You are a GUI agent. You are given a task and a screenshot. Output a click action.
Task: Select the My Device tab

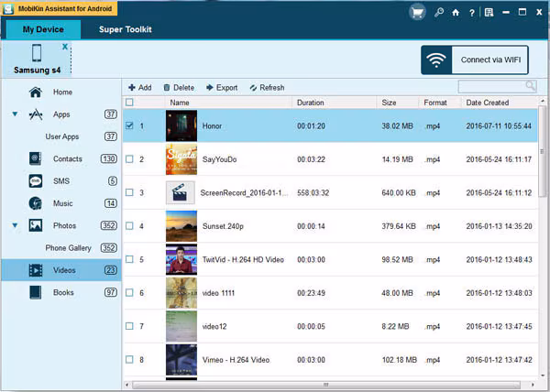click(43, 29)
